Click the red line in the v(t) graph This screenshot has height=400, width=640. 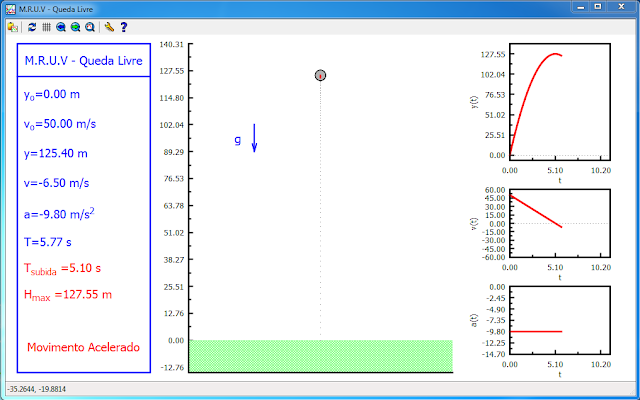[x=536, y=211]
